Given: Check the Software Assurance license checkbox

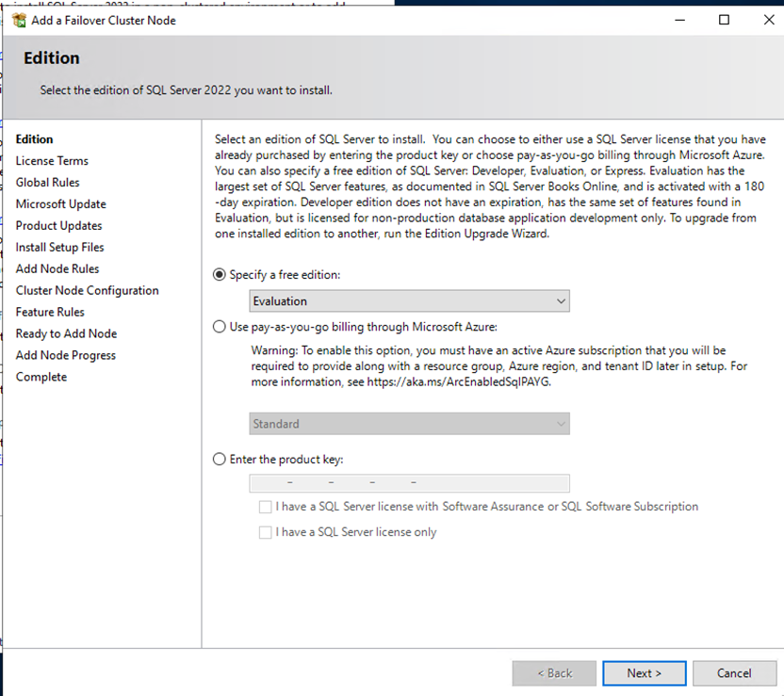Looking at the screenshot, I should pos(266,507).
